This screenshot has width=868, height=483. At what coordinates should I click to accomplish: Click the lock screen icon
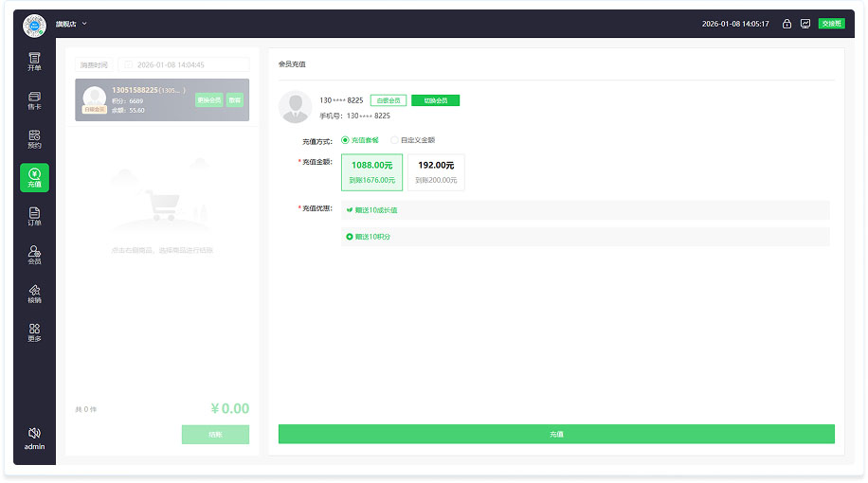point(787,24)
